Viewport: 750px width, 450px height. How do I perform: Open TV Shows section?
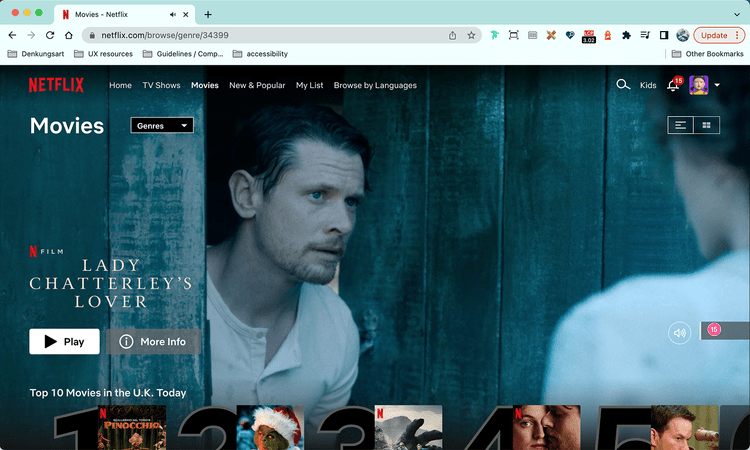point(161,85)
